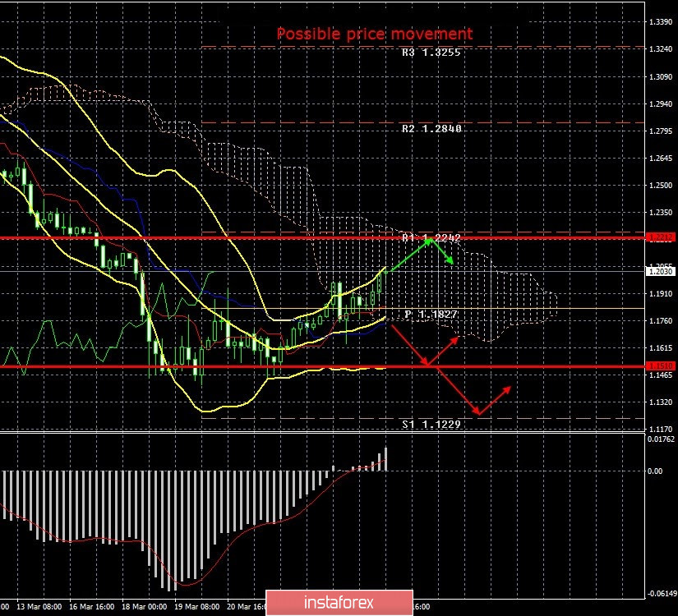Click the R1 1.2242 resistance label
678x616 pixels.
[x=431, y=237]
